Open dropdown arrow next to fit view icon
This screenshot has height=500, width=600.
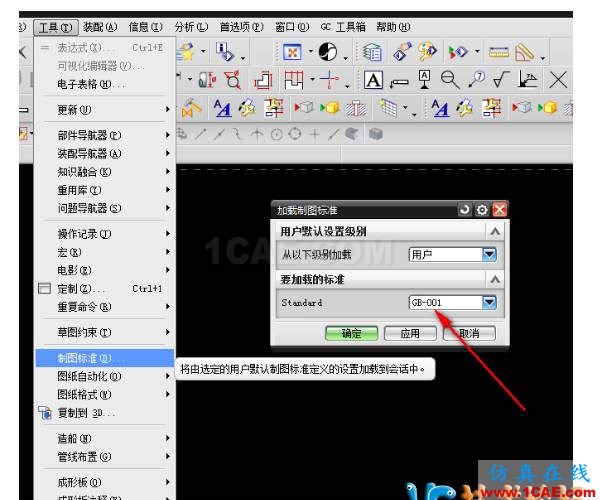pos(310,51)
